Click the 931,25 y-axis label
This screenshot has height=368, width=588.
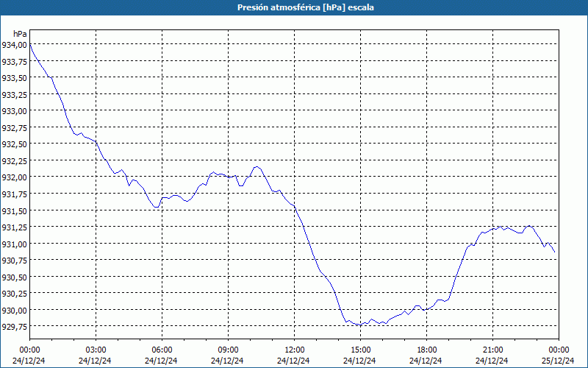coord(15,227)
